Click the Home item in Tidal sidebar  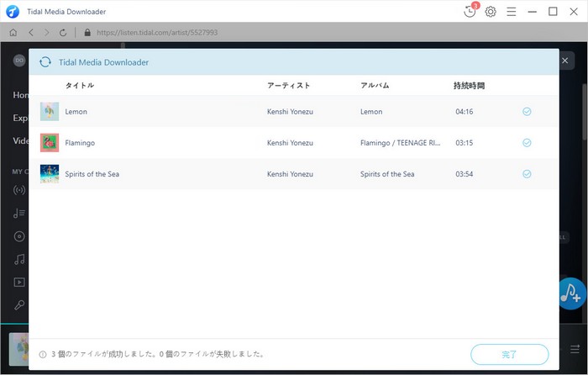(21, 95)
